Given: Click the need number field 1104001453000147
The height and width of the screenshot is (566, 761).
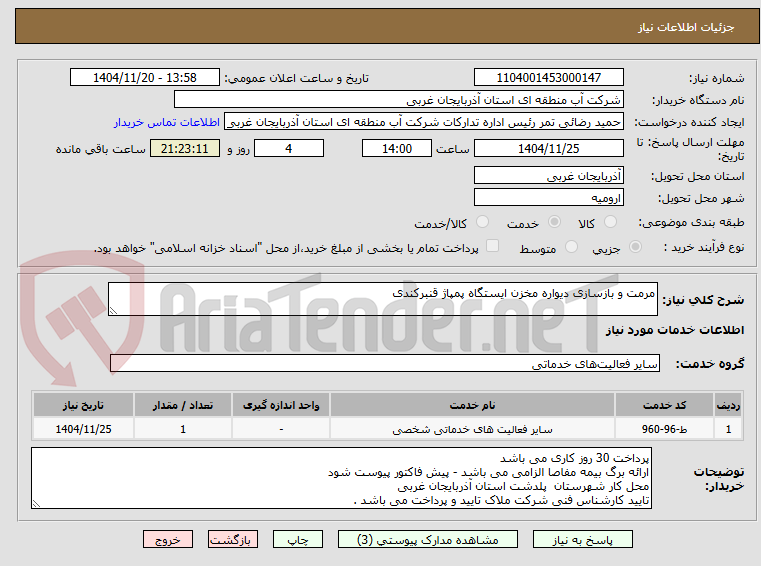Looking at the screenshot, I should point(548,77).
